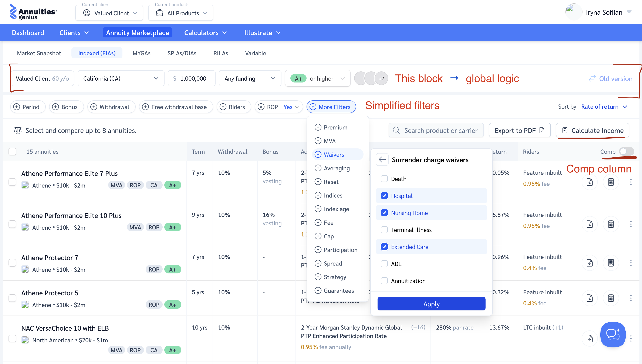Open the All Products dropdown
This screenshot has width=642, height=364.
point(181,13)
